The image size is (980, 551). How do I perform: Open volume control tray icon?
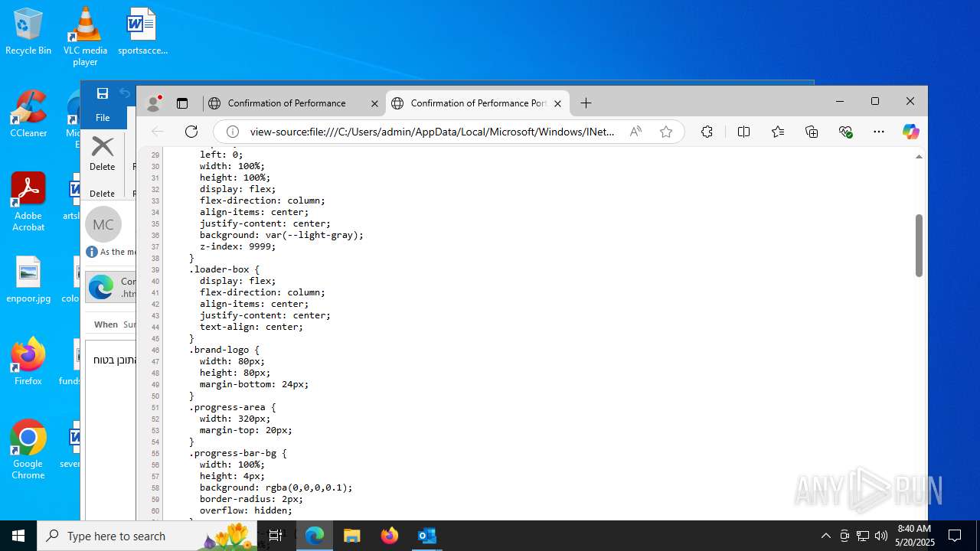tap(881, 536)
